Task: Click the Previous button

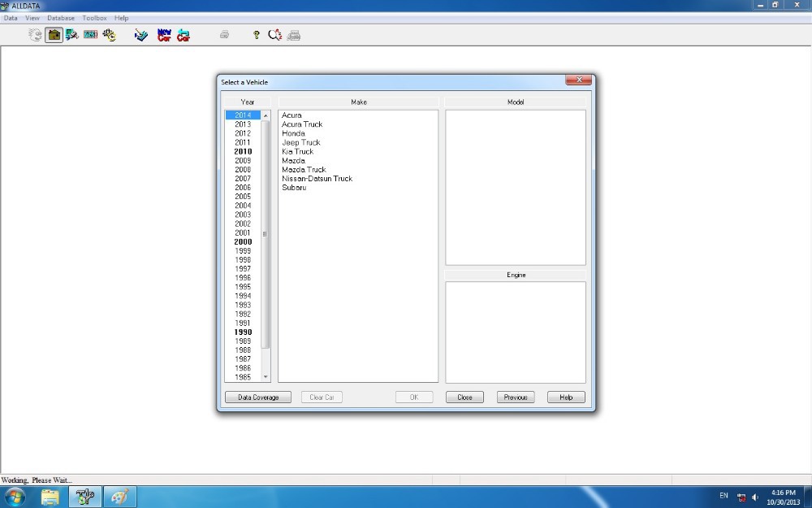Action: 516,397
